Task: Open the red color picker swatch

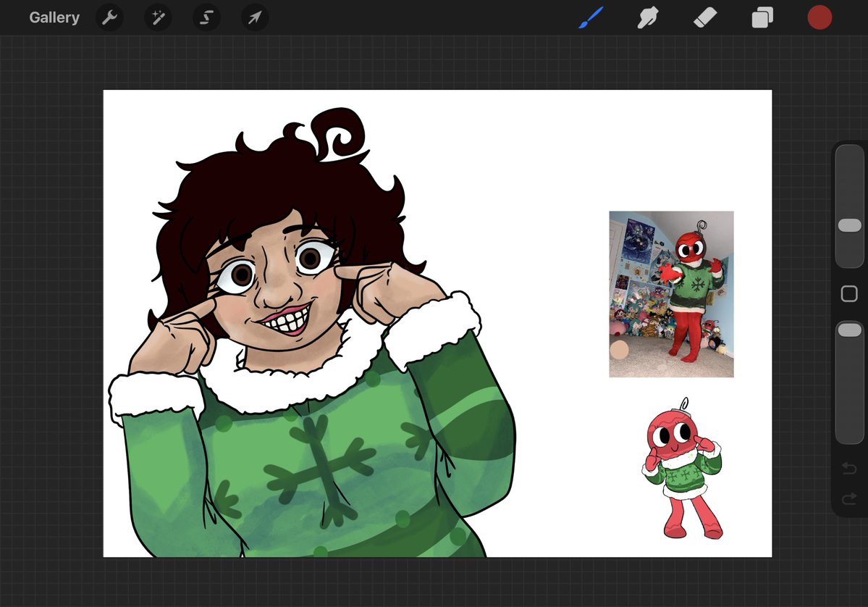Action: pos(819,17)
